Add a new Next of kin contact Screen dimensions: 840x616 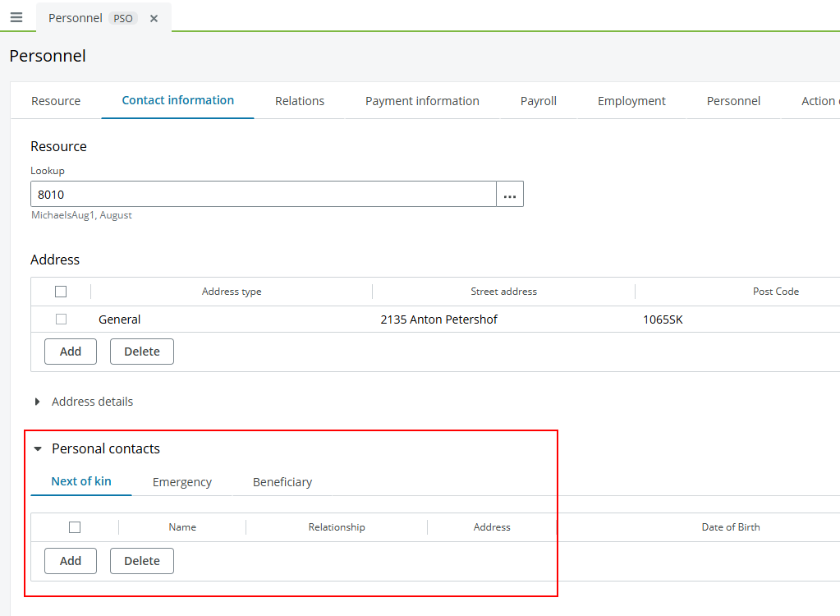click(x=71, y=561)
